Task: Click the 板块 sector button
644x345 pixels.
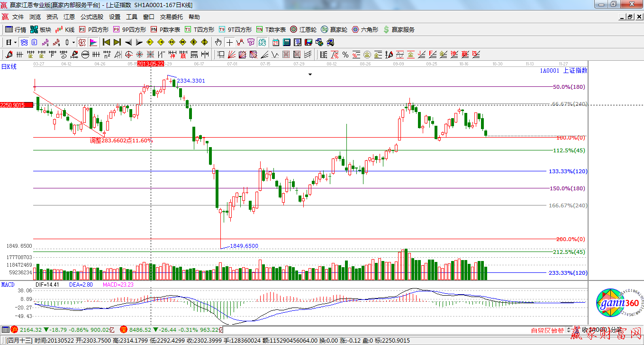Action: (x=40, y=29)
